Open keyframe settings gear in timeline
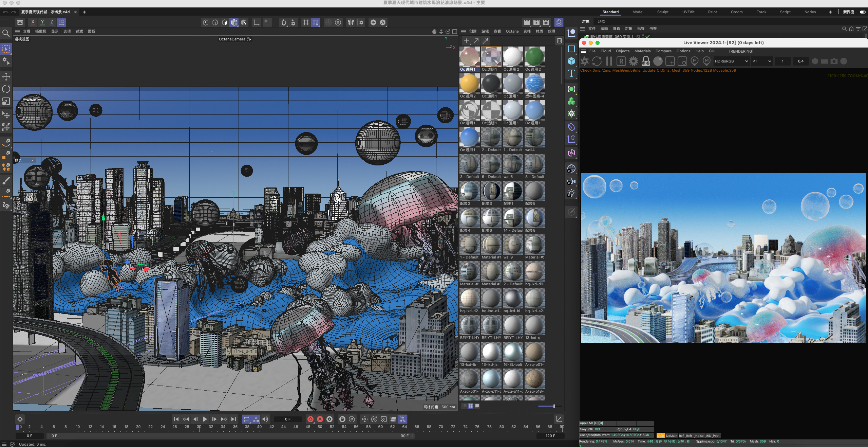This screenshot has height=447, width=868. 329,419
